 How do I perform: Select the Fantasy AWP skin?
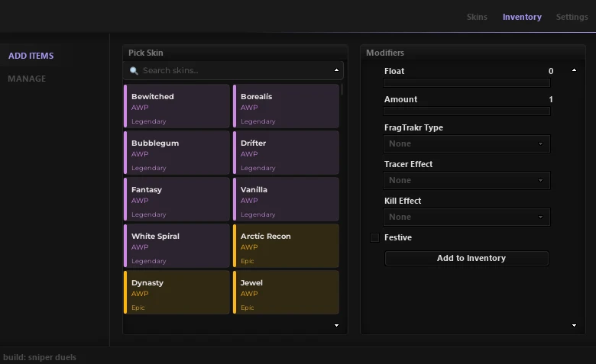(177, 199)
